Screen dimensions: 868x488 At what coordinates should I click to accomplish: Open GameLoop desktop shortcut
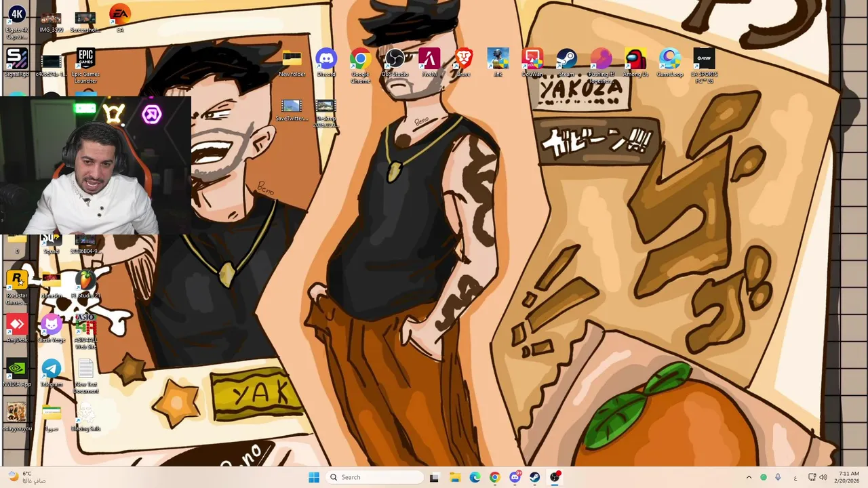[x=670, y=63]
